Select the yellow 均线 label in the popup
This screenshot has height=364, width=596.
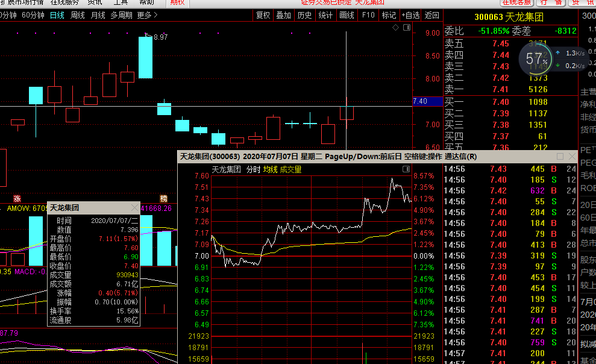[x=270, y=169]
